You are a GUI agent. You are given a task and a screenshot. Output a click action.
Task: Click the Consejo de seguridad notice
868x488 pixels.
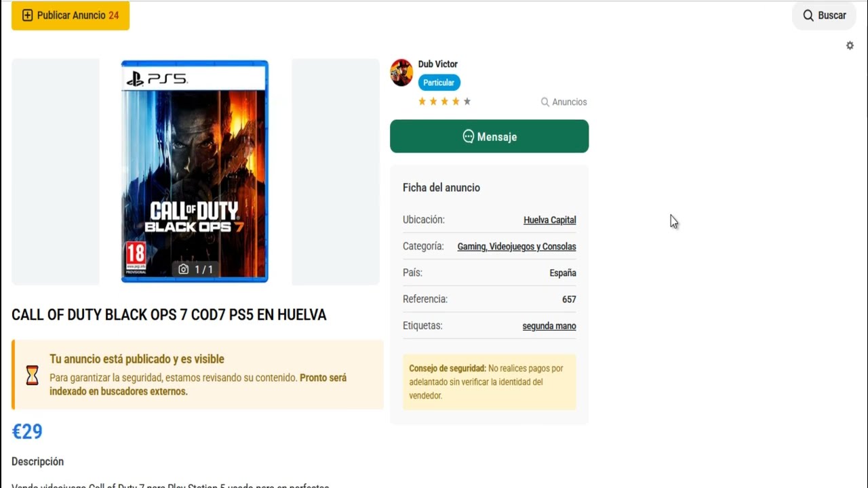pos(490,382)
